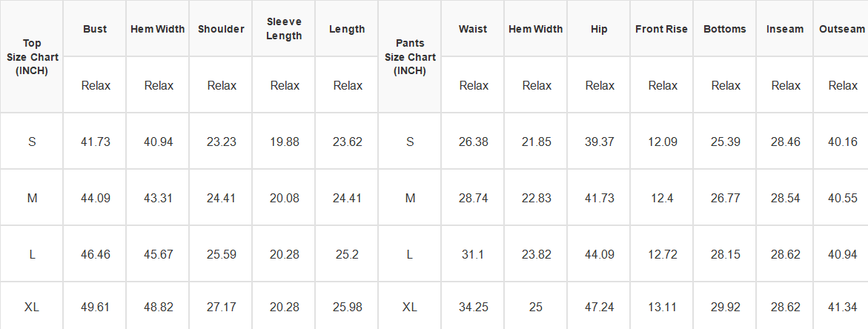Select the 31.1 waist value for L
868x329 pixels.
pos(474,254)
